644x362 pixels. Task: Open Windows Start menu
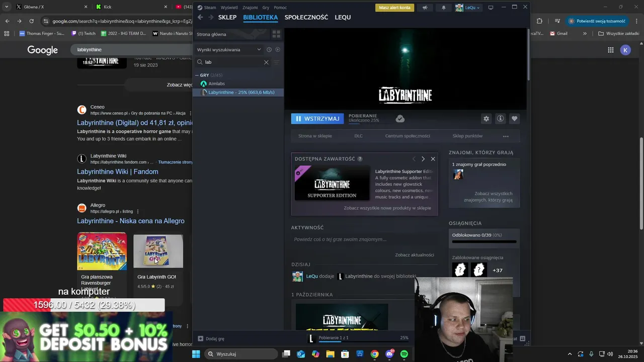(196, 354)
